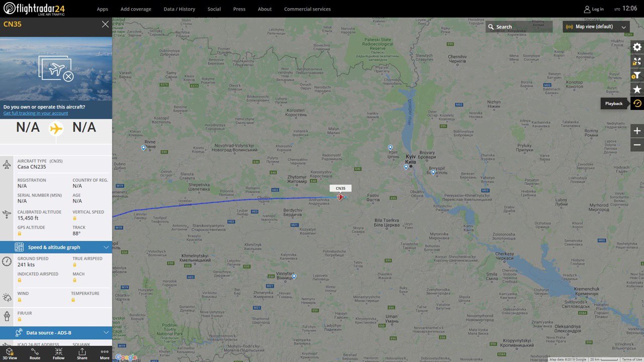
Task: Click the Log in button
Action: pyautogui.click(x=594, y=9)
